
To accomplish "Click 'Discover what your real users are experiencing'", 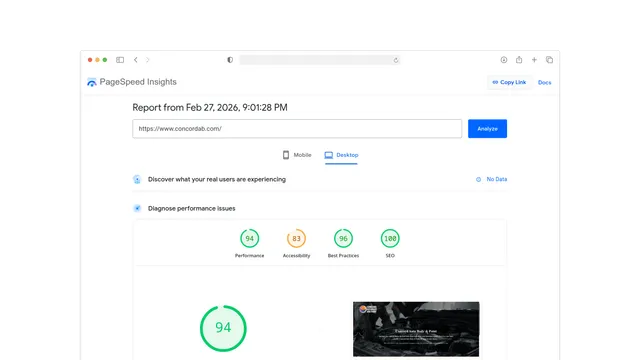I will [217, 179].
